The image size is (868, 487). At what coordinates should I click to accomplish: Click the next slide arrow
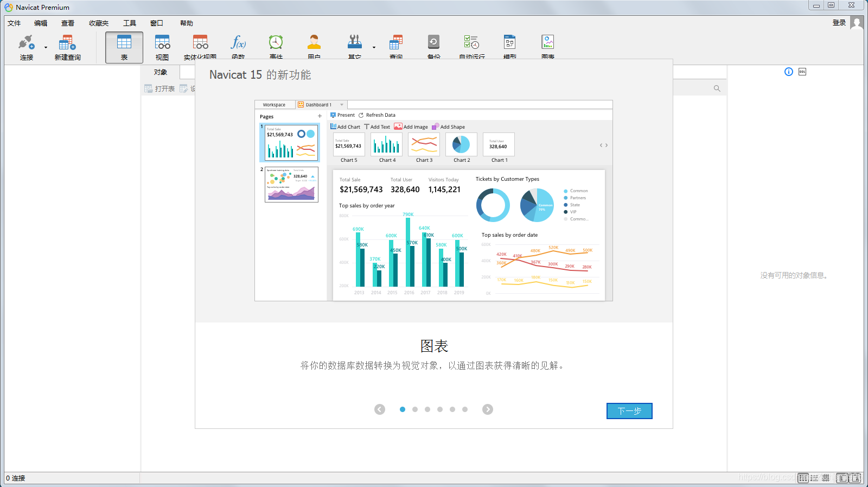[x=488, y=409]
